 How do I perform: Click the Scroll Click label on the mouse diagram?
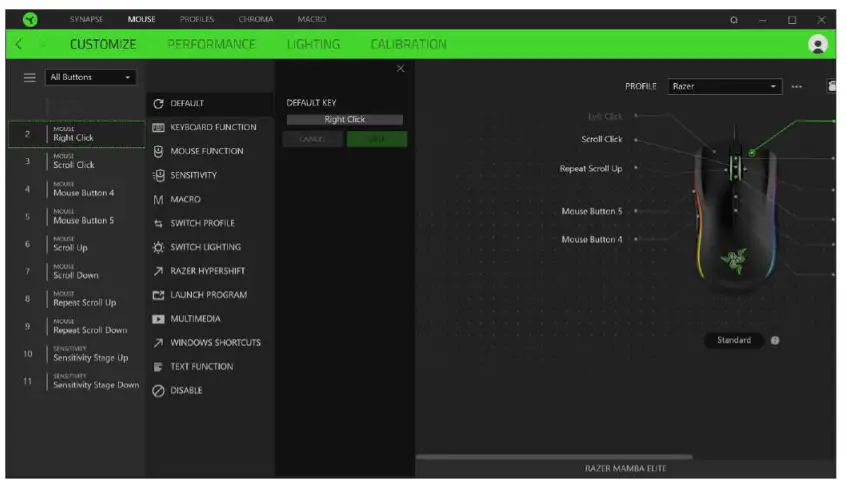[602, 139]
